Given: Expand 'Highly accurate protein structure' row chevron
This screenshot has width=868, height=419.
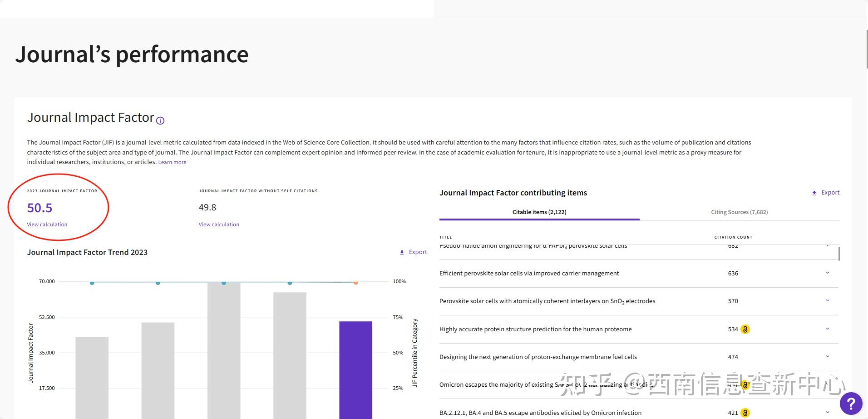Looking at the screenshot, I should click(827, 329).
